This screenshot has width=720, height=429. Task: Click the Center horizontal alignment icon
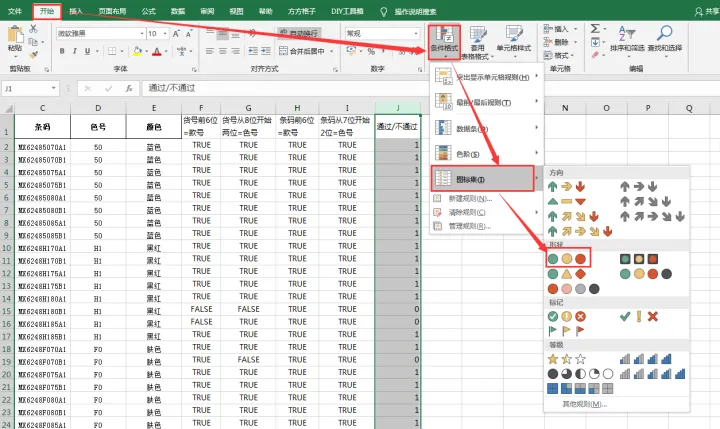point(223,51)
